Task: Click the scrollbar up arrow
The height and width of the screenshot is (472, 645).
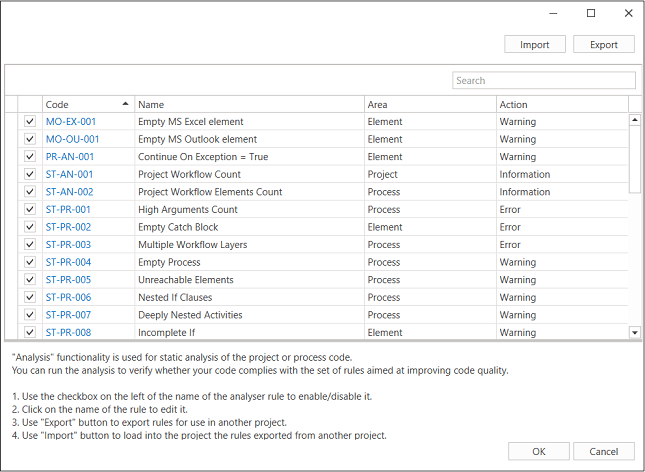Action: coord(634,121)
